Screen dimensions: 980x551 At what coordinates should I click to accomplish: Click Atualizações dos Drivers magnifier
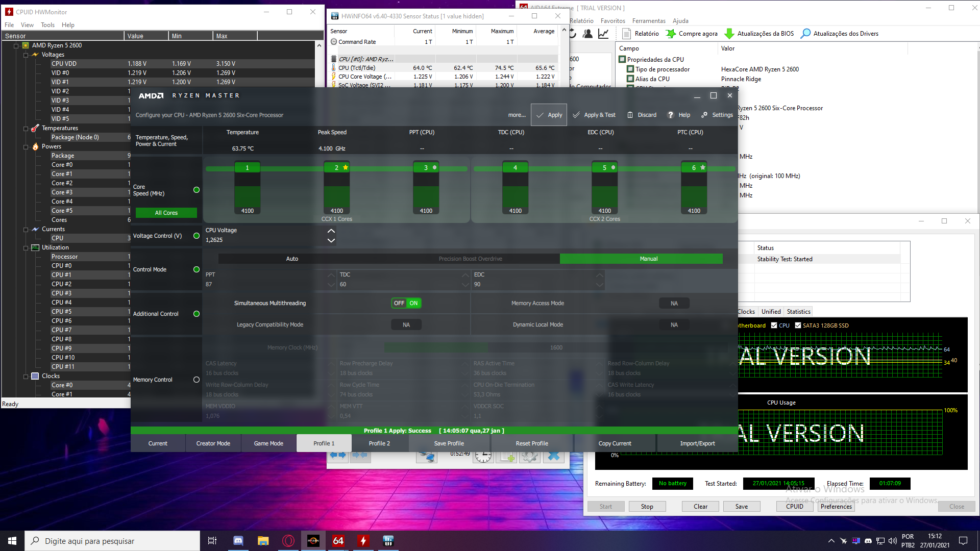pyautogui.click(x=805, y=34)
